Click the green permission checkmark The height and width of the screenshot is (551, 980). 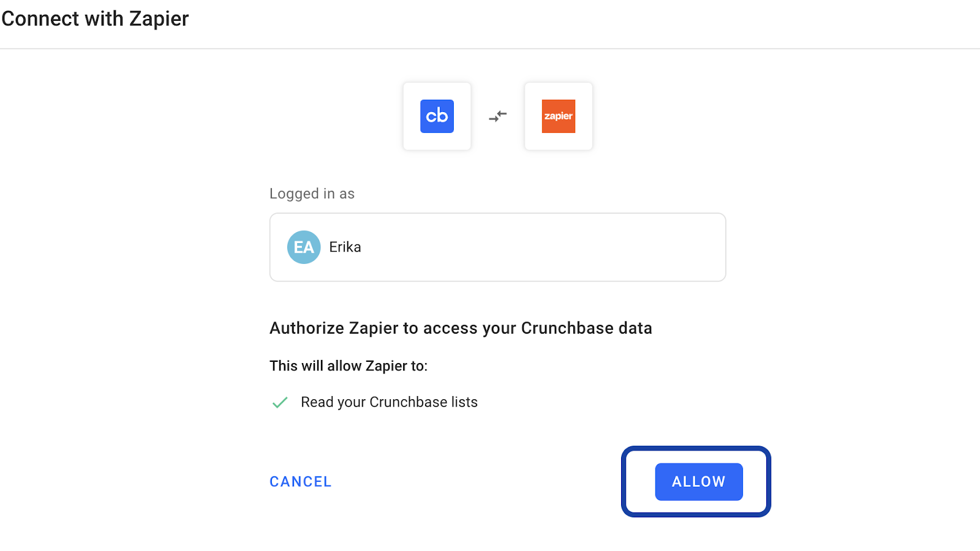click(280, 402)
